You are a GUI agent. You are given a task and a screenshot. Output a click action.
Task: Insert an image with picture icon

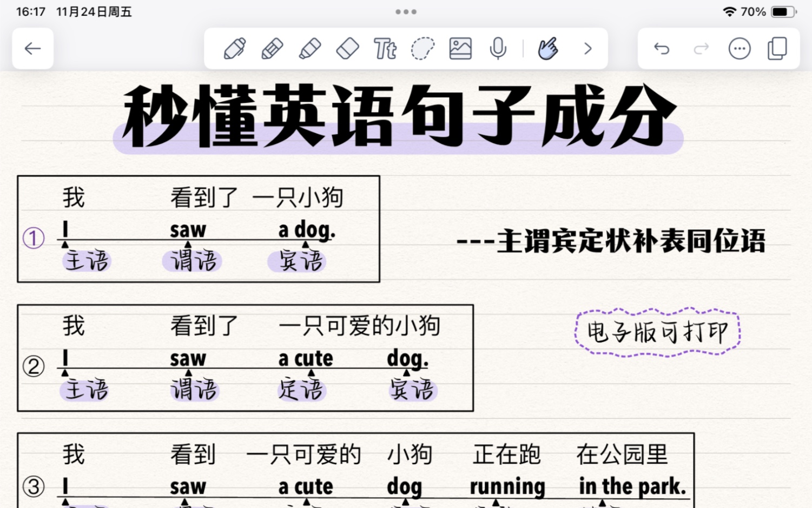point(460,49)
